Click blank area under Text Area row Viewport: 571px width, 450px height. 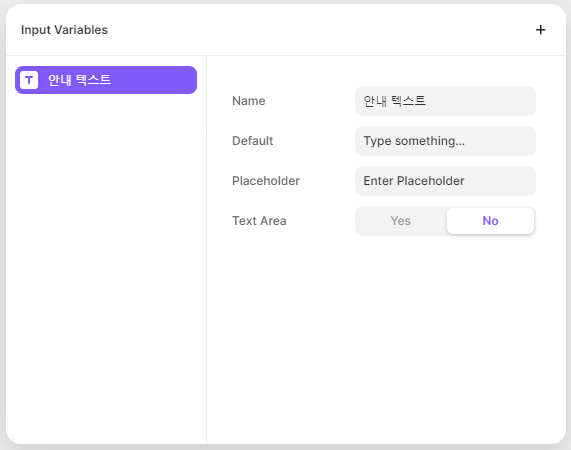[x=386, y=339]
